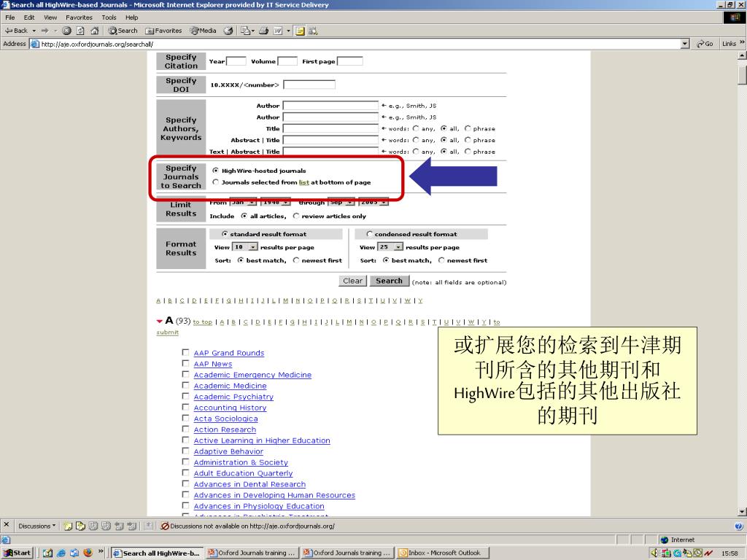Image resolution: width=747 pixels, height=560 pixels.
Task: Open Advances in Dental Research link
Action: coord(249,484)
